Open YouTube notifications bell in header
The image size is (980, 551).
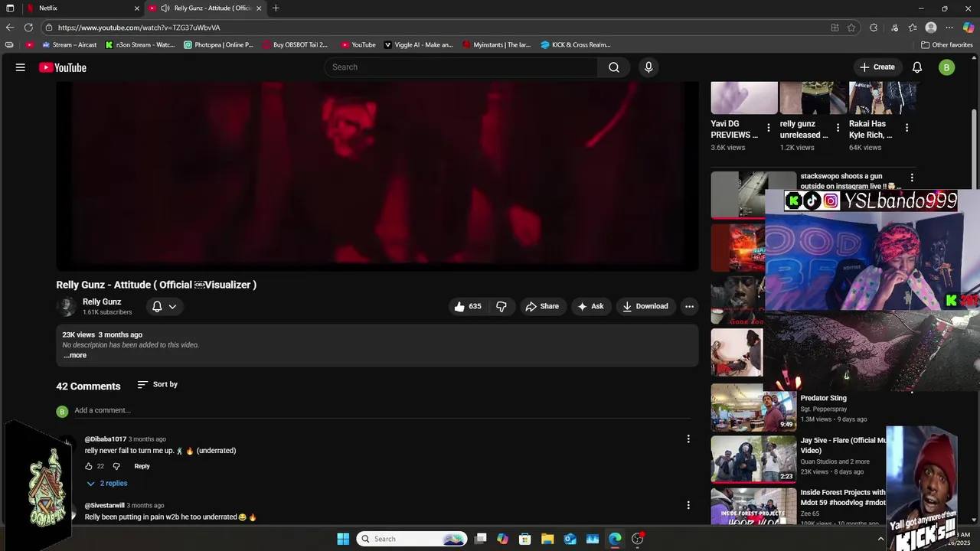[x=917, y=67]
